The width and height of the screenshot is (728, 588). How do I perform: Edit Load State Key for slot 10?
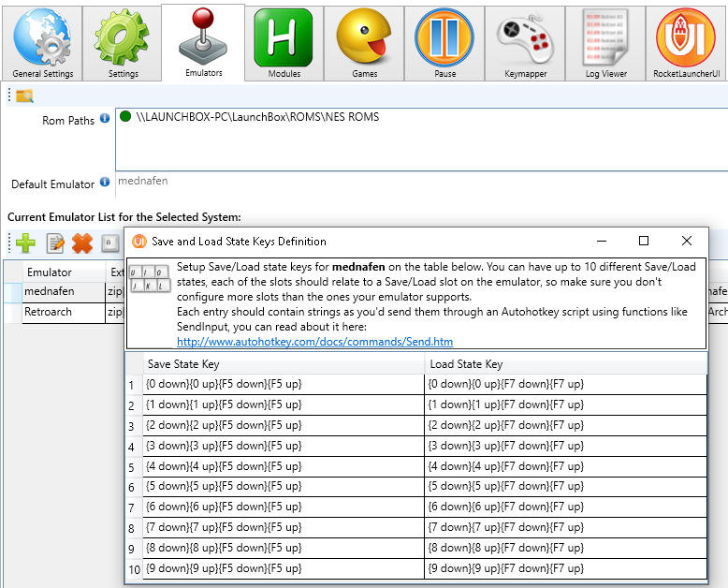click(x=566, y=568)
